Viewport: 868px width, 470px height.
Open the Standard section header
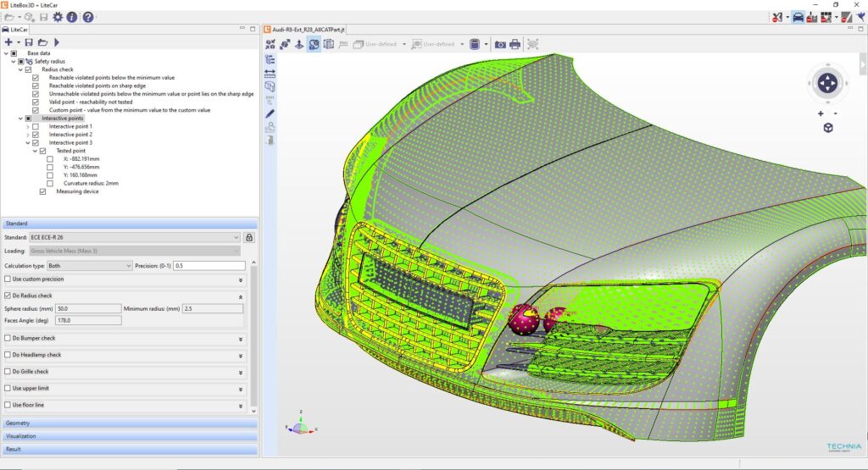click(130, 224)
